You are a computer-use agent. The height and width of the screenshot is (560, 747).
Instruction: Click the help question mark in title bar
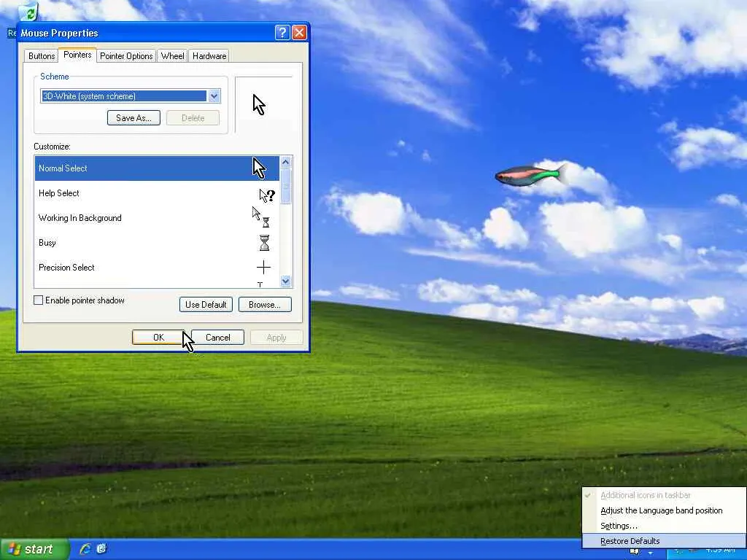tap(282, 32)
